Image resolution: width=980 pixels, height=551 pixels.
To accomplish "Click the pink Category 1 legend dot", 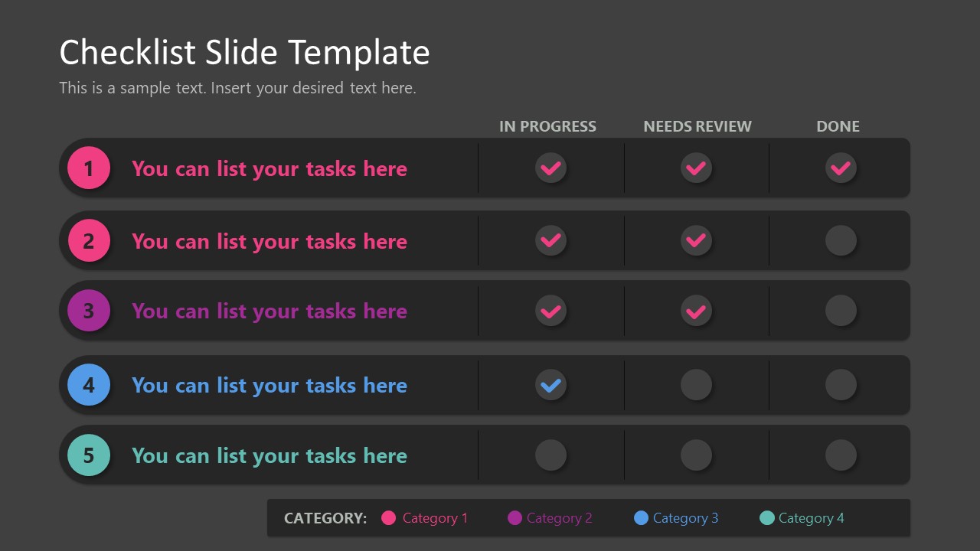I will [388, 518].
